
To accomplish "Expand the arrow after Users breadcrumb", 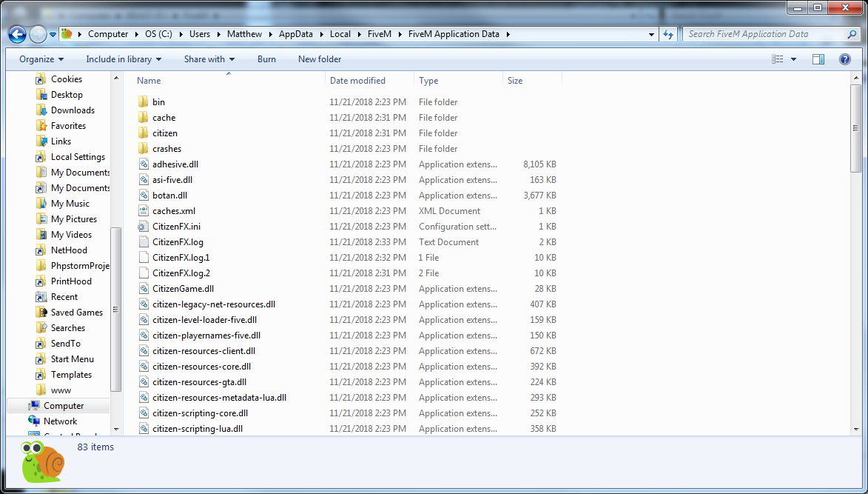I will click(x=218, y=34).
